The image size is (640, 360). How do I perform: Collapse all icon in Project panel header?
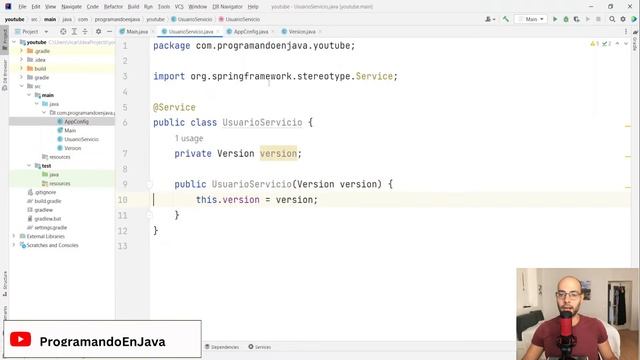coord(85,31)
